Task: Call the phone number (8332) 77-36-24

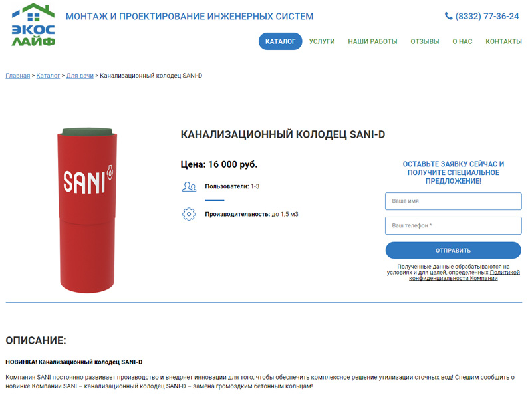Action: click(487, 16)
